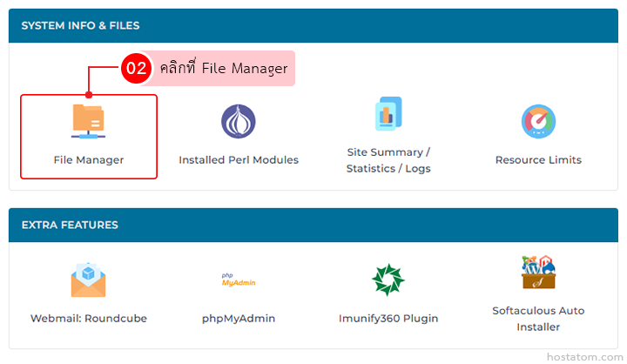Select the Imunify360 green star icon

(388, 280)
